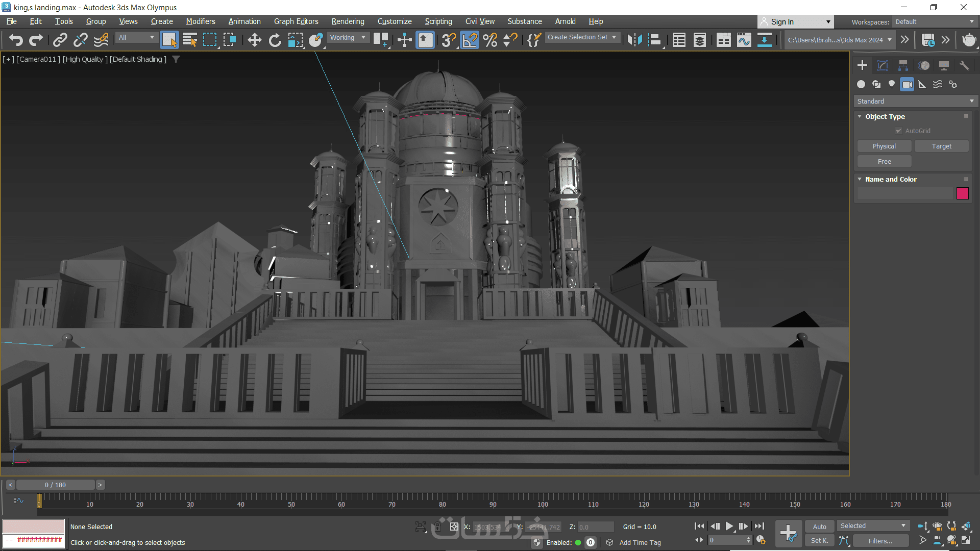Select the Select and Rotate tool
The image size is (980, 551).
click(x=275, y=40)
